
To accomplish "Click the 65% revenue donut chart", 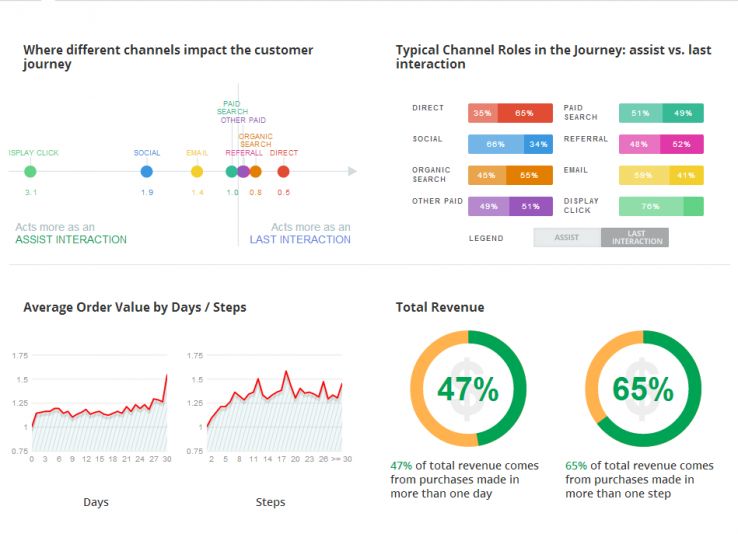I will point(643,388).
